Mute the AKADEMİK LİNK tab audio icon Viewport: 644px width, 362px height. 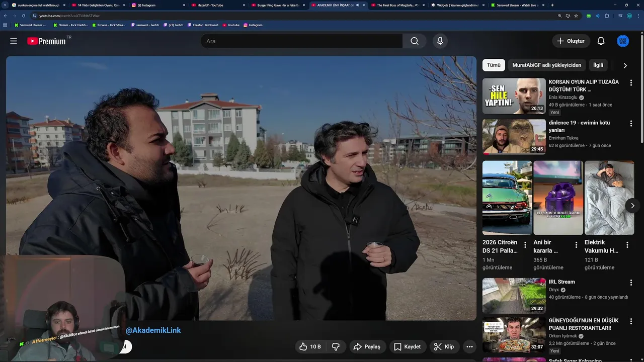coord(358,5)
